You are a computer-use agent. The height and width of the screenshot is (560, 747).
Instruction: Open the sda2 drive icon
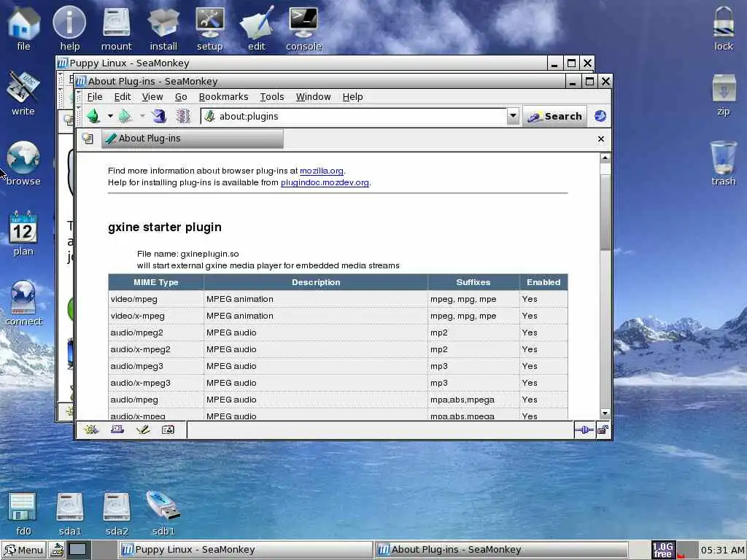[x=116, y=514]
